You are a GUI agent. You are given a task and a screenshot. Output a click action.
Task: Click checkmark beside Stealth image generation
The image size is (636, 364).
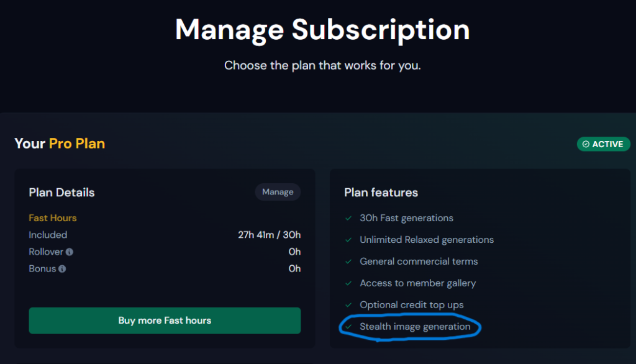(x=348, y=327)
